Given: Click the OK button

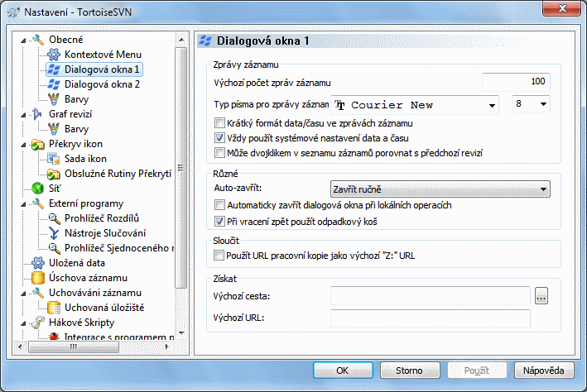Looking at the screenshot, I should 343,370.
